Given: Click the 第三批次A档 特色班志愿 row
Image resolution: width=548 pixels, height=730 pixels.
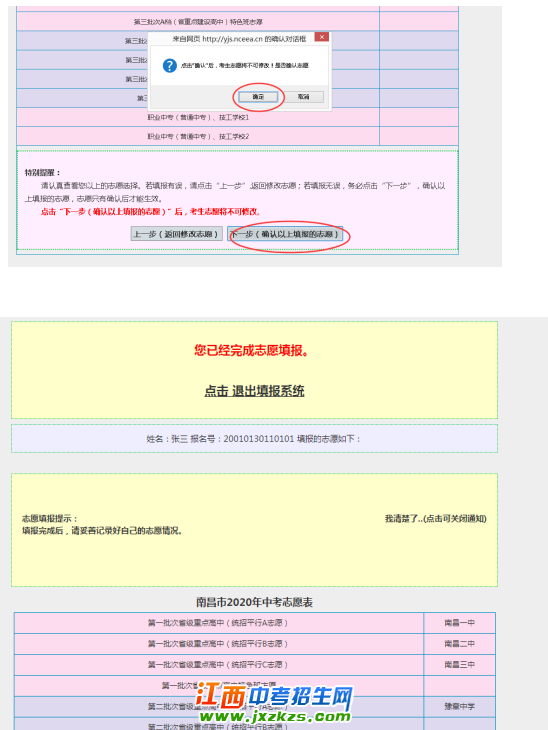Looking at the screenshot, I should pyautogui.click(x=198, y=22).
